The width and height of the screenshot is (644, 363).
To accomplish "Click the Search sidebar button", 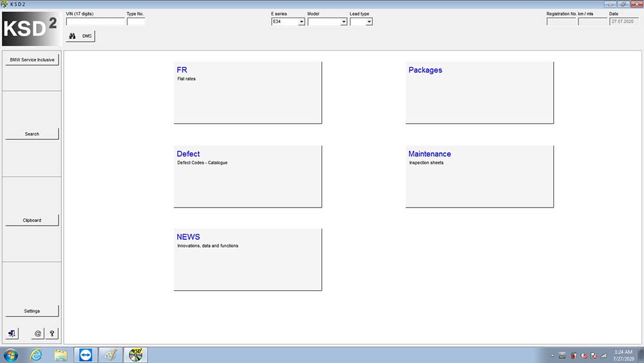I will [32, 134].
